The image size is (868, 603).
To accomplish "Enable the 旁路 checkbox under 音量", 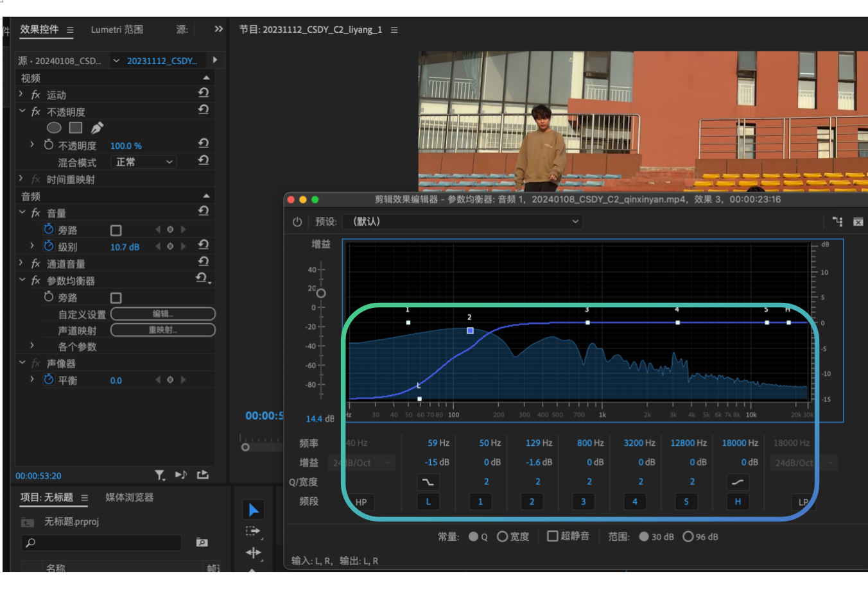I will (116, 230).
